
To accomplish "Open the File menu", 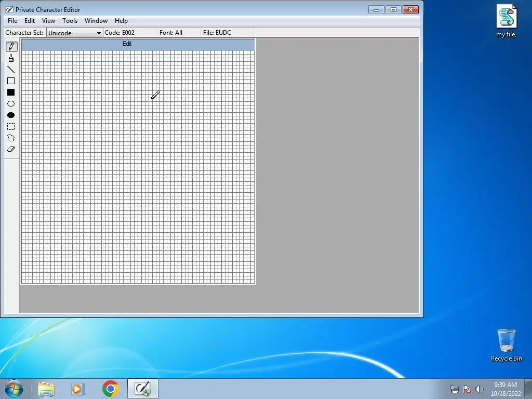I will point(12,21).
